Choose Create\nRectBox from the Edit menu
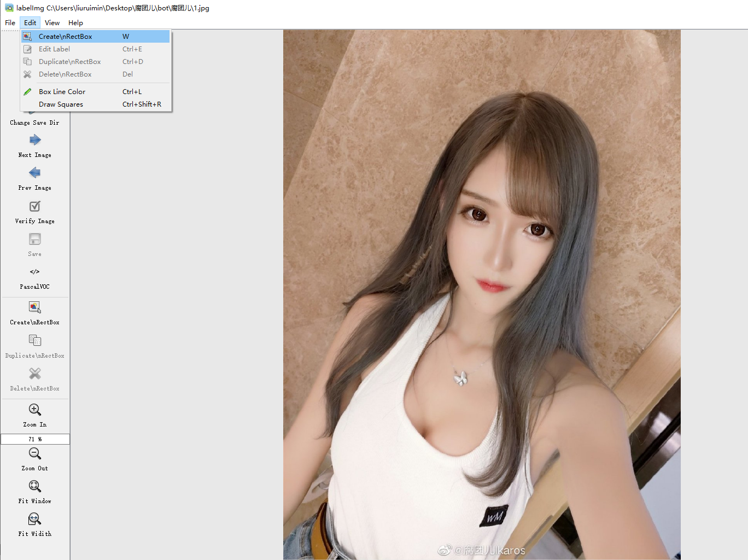The image size is (748, 560). coord(96,37)
